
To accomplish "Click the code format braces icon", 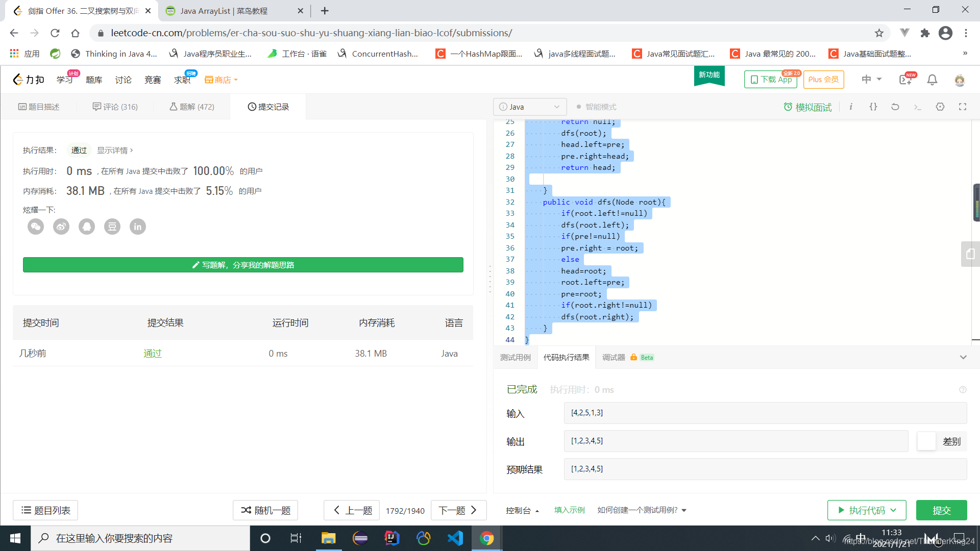I will coord(873,107).
